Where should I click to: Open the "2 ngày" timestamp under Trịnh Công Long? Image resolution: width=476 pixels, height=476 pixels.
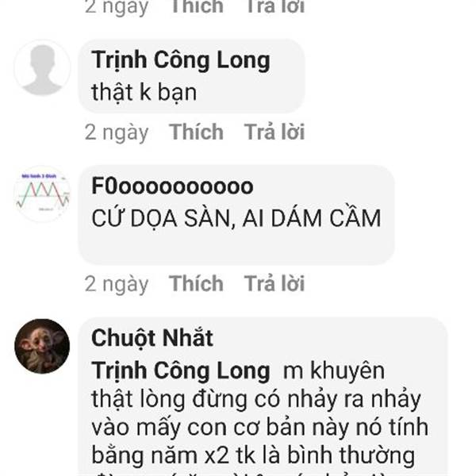[x=117, y=132]
